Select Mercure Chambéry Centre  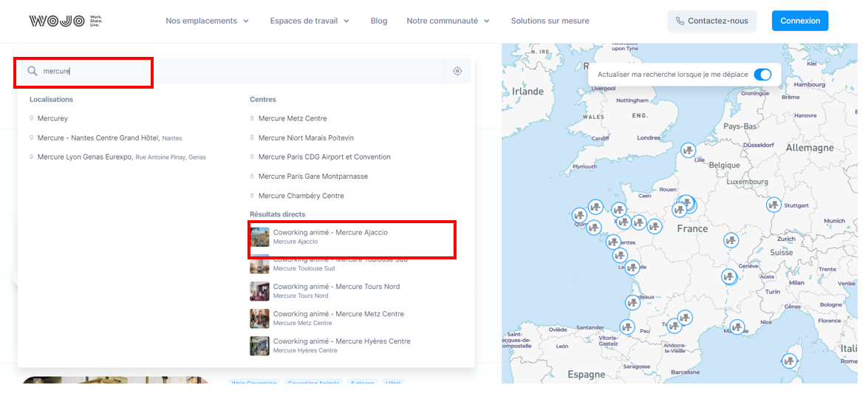(x=301, y=196)
